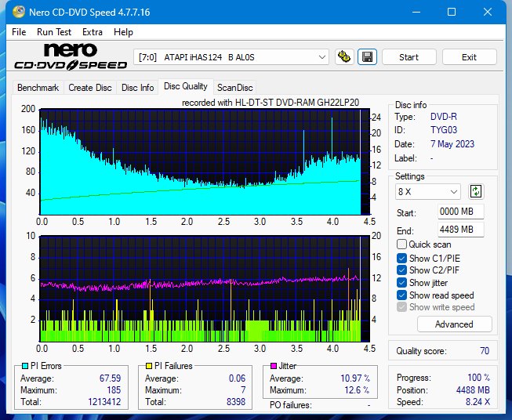Click the End position MB input field
Image resolution: width=512 pixels, height=420 pixels.
pos(460,229)
